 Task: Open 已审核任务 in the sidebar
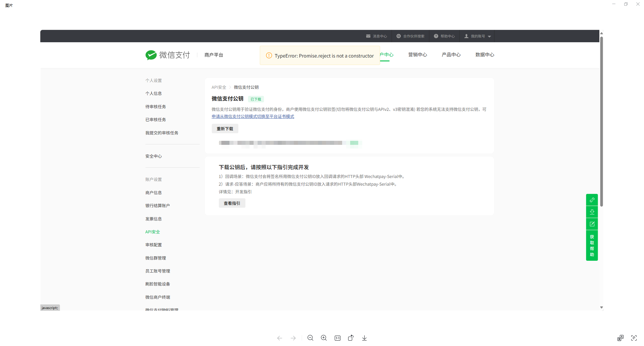pos(156,120)
